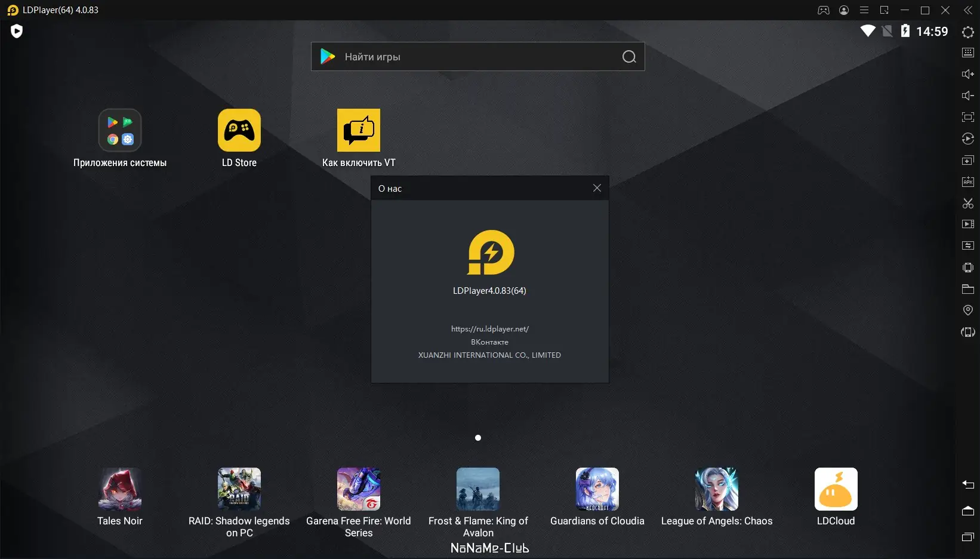Click the Google Play logo in the search bar
980x559 pixels.
[328, 57]
